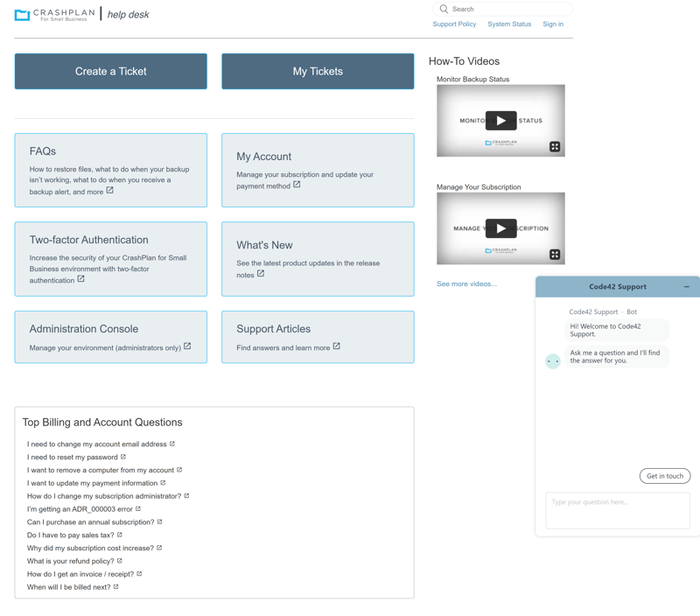Click external icon after subscription cost increase question
700x616 pixels.
coord(159,547)
